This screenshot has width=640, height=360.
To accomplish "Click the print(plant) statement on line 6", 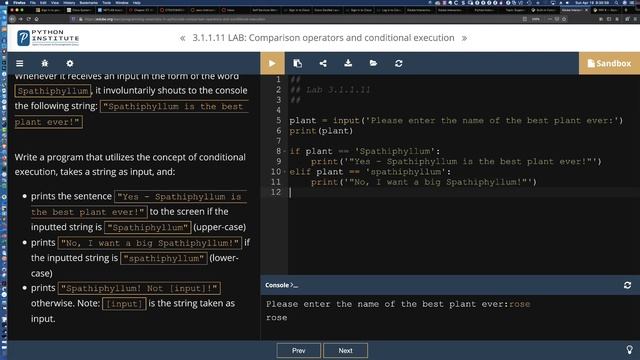I will click(321, 131).
